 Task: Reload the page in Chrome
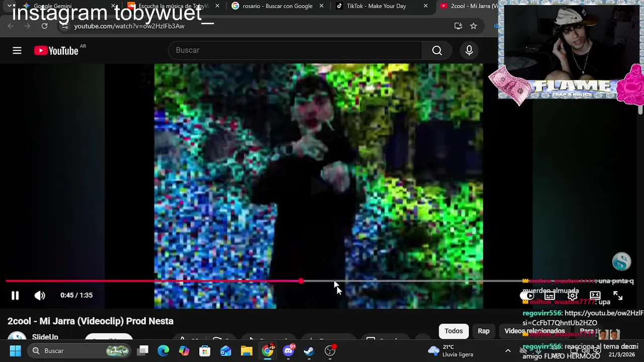pos(44,26)
